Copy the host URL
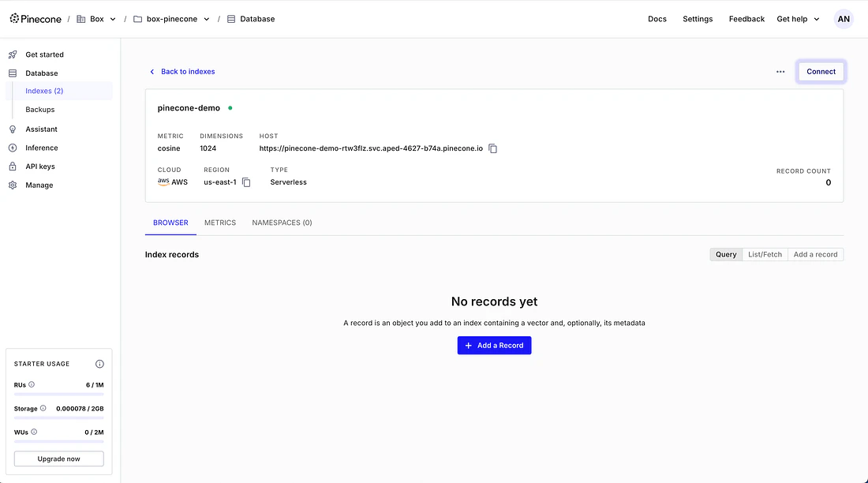This screenshot has height=483, width=868. pyautogui.click(x=492, y=148)
